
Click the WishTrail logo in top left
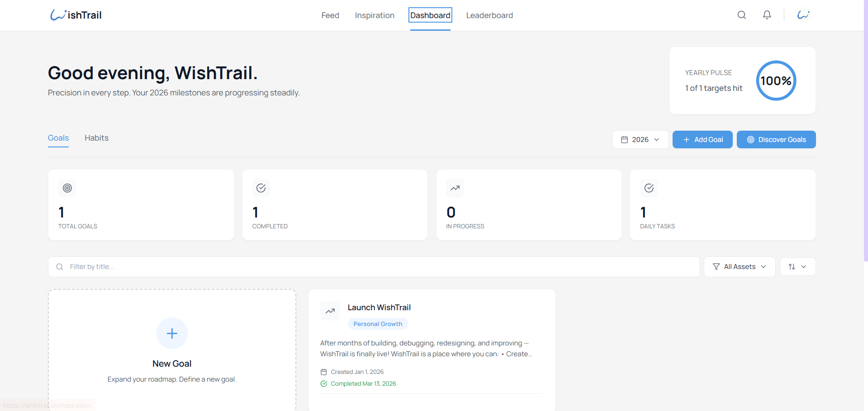tap(75, 14)
